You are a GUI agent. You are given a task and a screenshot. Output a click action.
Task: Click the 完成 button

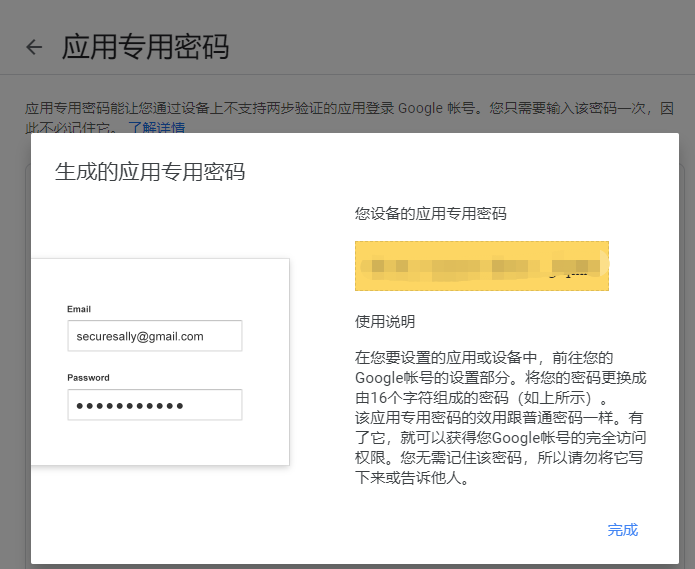tap(622, 530)
